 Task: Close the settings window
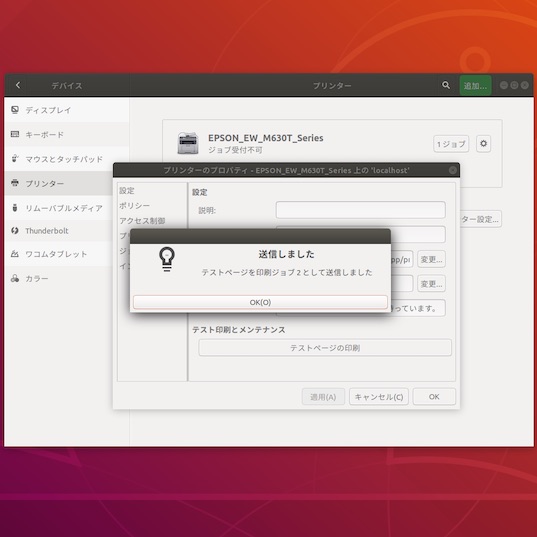(524, 85)
